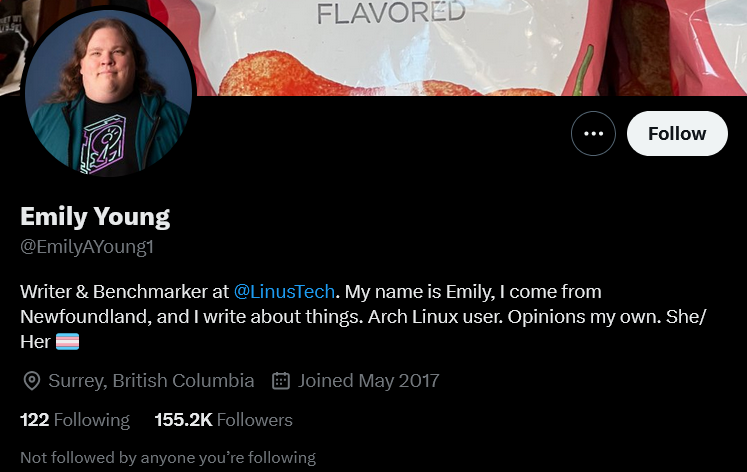The image size is (747, 472).
Task: Click the location pin icon
Action: click(31, 381)
